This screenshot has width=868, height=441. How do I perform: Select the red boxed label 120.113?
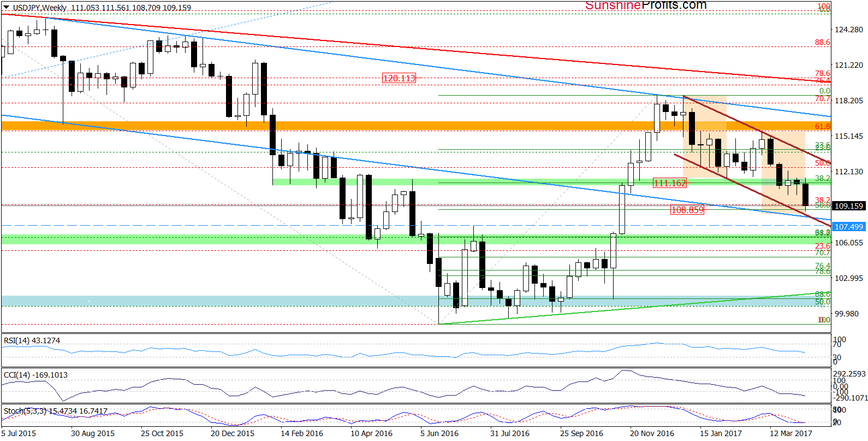click(x=399, y=78)
